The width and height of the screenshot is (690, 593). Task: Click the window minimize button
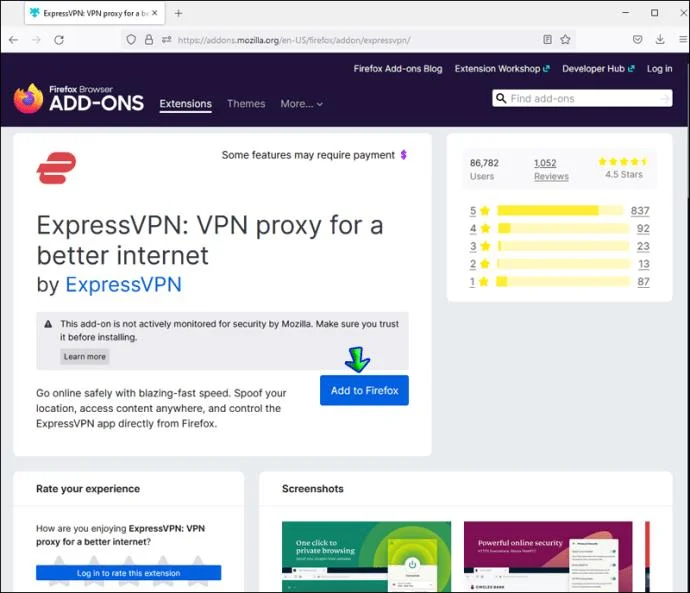[x=626, y=13]
